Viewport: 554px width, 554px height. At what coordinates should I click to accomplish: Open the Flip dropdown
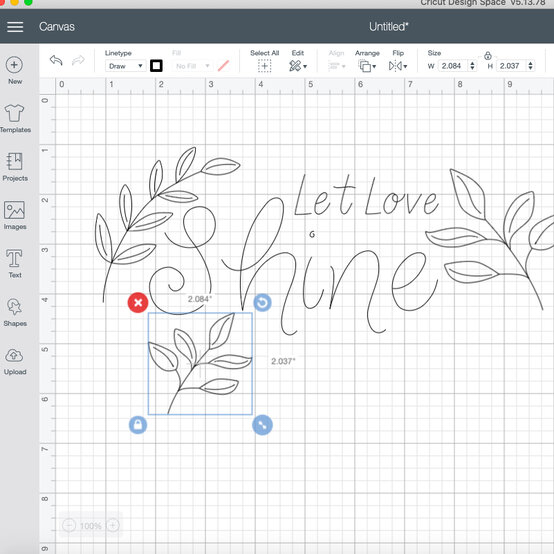click(398, 66)
